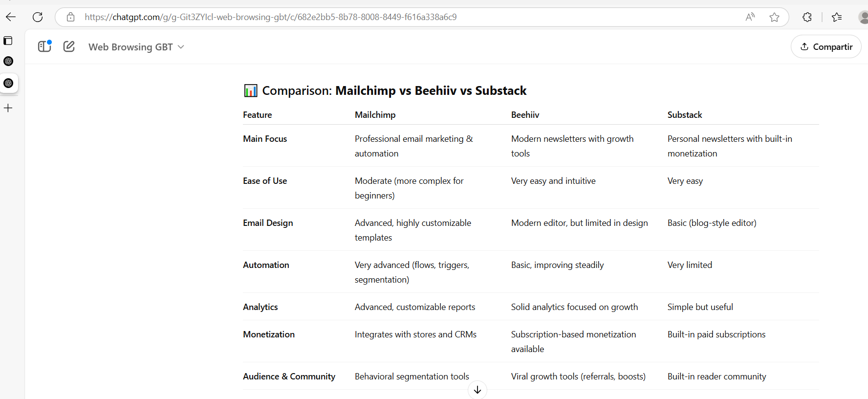Activate the Read Aloud icon in address bar
The height and width of the screenshot is (399, 868).
pyautogui.click(x=750, y=17)
